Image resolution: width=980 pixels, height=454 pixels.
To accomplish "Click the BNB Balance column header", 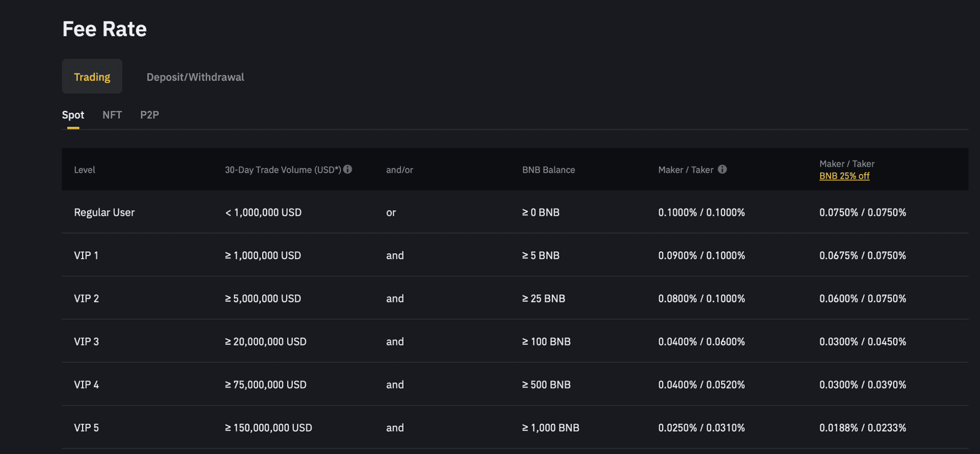I will coord(548,170).
